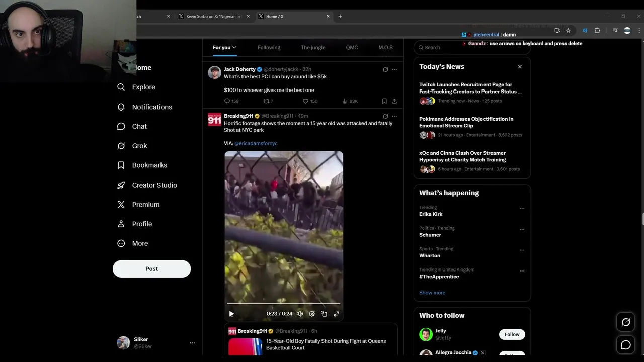Open Bookmarks in the sidebar

point(141,165)
